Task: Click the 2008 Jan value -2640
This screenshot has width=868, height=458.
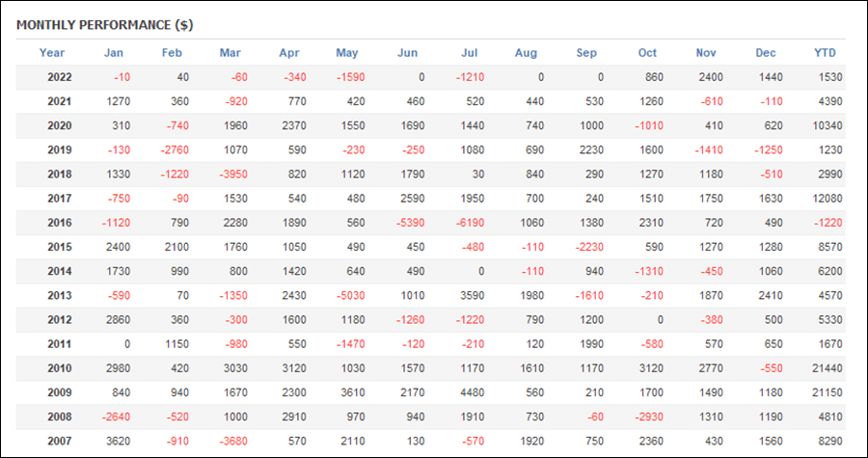Action: pyautogui.click(x=116, y=418)
